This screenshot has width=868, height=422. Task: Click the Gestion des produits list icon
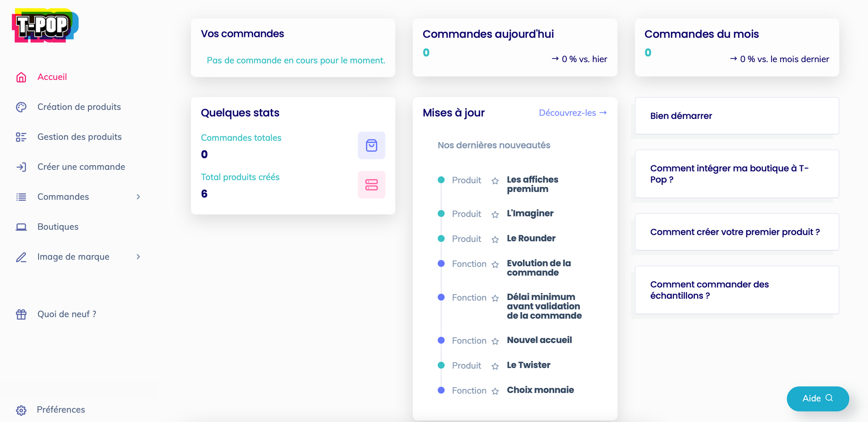pyautogui.click(x=21, y=137)
